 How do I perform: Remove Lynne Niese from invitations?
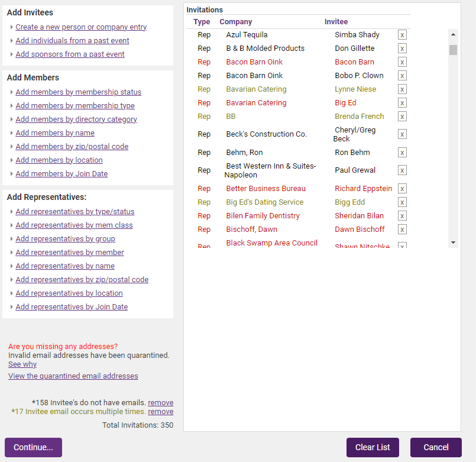click(x=402, y=89)
